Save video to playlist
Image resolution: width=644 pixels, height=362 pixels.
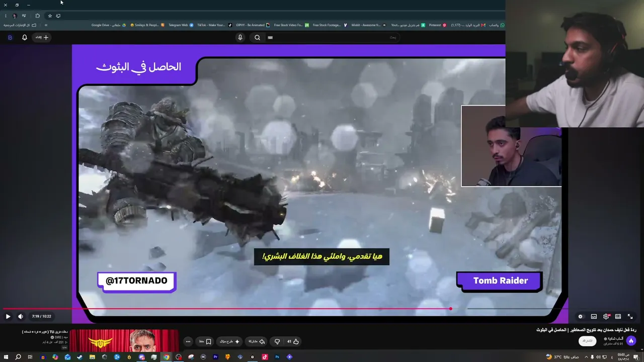[205, 341]
